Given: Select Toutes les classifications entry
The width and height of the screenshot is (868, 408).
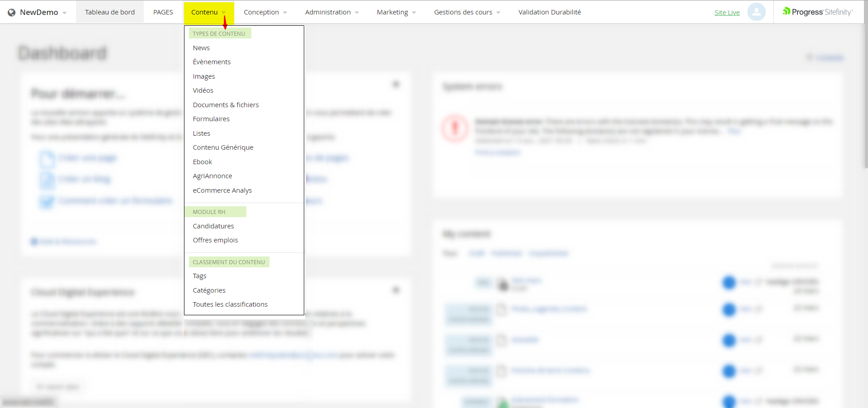Looking at the screenshot, I should point(230,304).
